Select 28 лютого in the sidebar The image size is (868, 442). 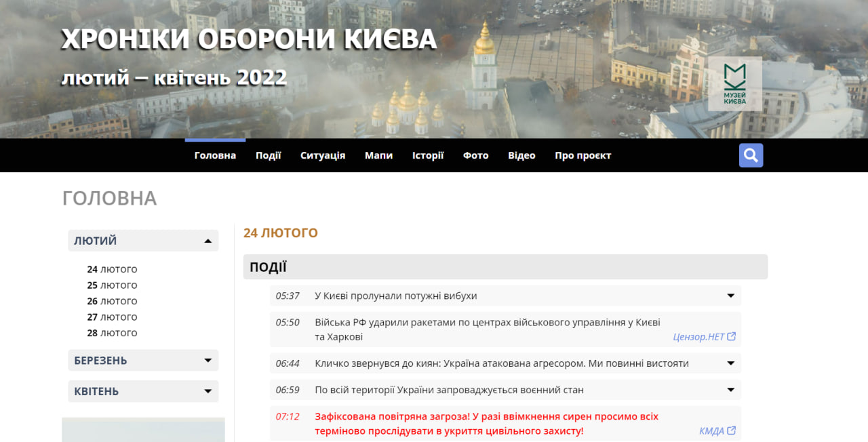(112, 333)
